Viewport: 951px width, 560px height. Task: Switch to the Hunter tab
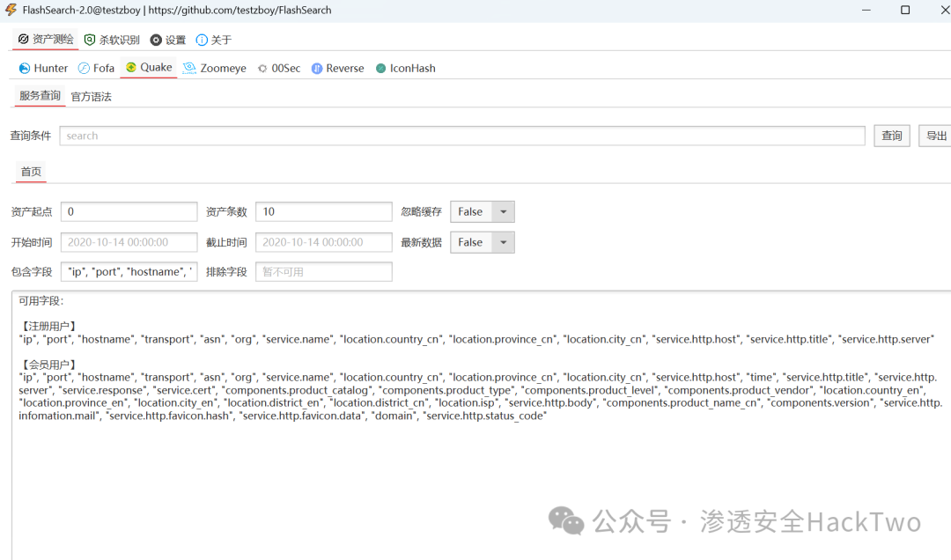click(43, 69)
